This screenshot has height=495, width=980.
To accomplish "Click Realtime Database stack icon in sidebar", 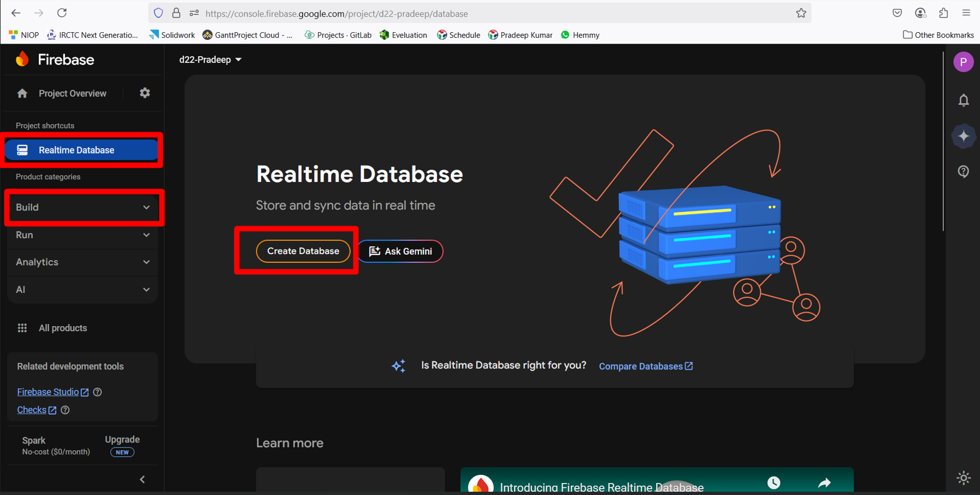I will (x=22, y=150).
